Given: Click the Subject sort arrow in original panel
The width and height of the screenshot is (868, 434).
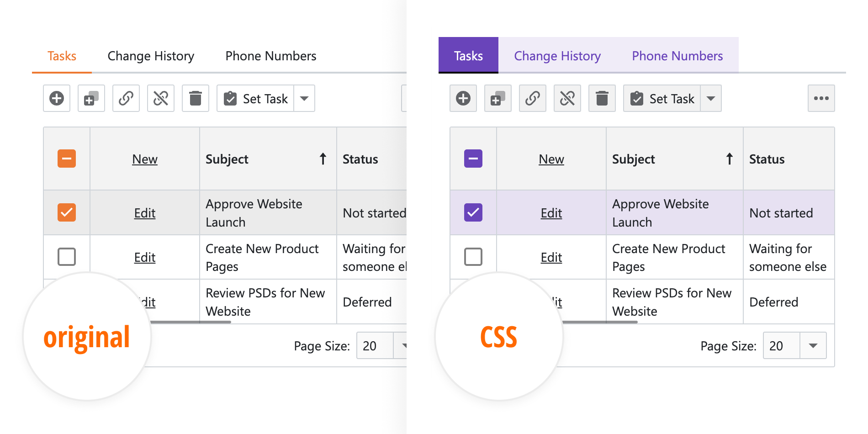Looking at the screenshot, I should point(323,159).
